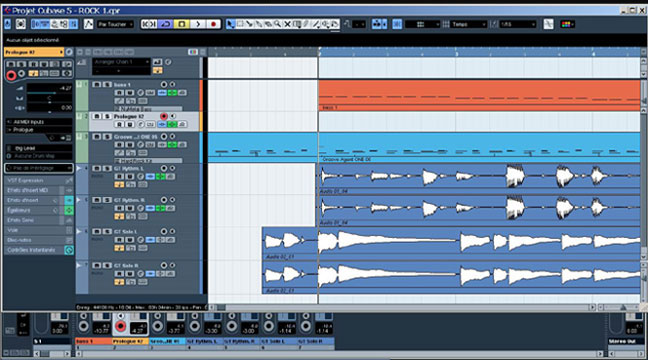Open the snap type selector dropdown

[422, 24]
